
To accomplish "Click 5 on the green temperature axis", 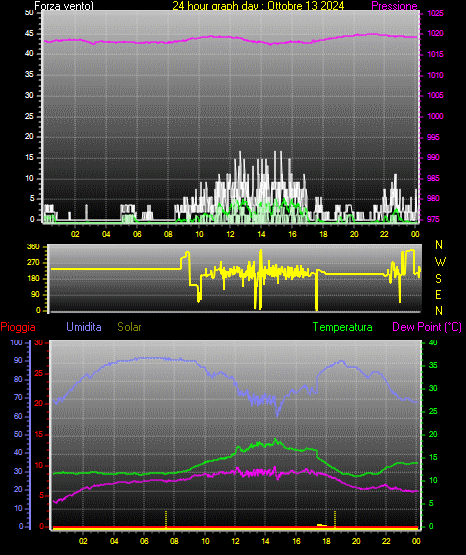I will click(x=431, y=503).
